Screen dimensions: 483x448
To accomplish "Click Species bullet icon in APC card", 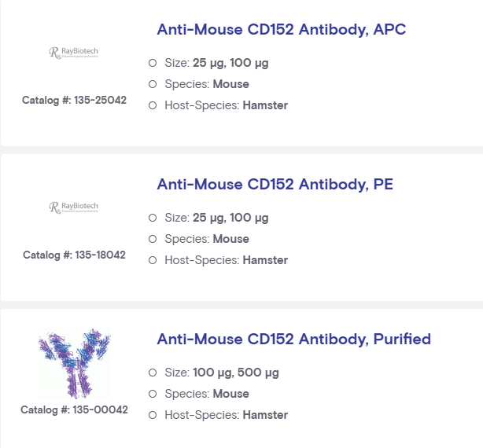I will [x=153, y=84].
